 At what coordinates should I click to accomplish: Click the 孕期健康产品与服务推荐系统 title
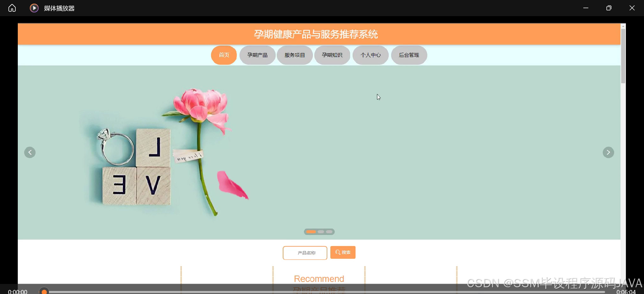click(316, 34)
